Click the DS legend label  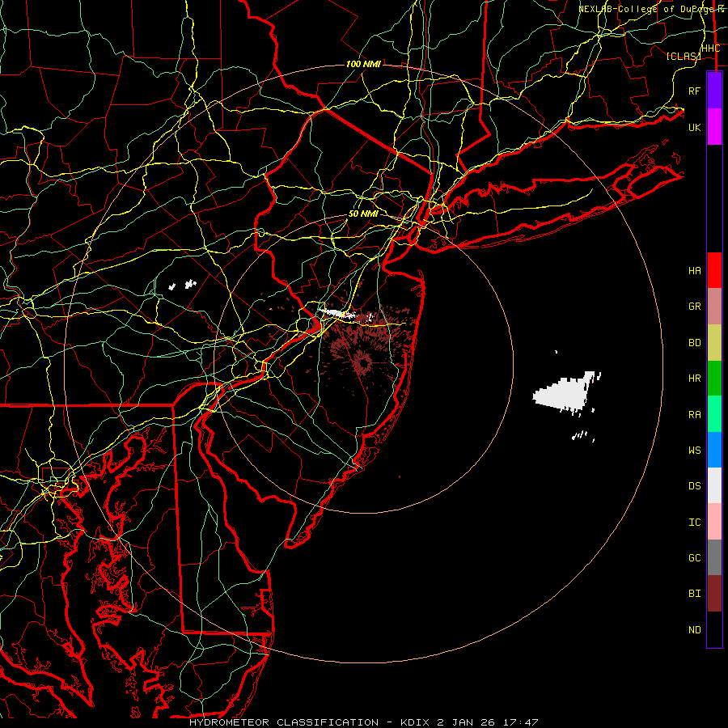tap(694, 486)
